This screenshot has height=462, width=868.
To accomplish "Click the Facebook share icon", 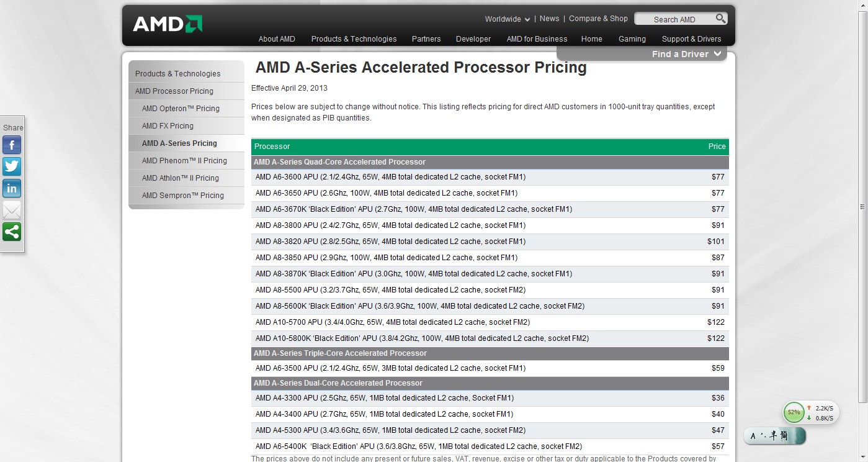I will (x=12, y=145).
